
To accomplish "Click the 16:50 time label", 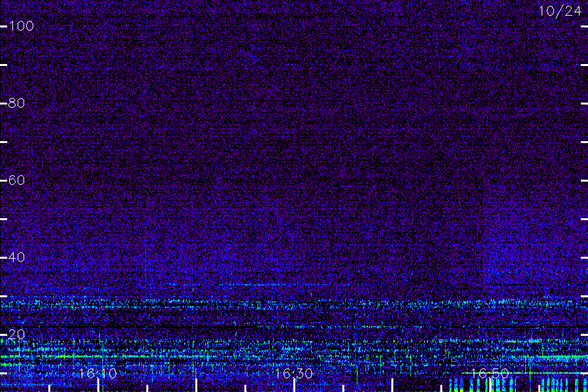I will pyautogui.click(x=489, y=374).
